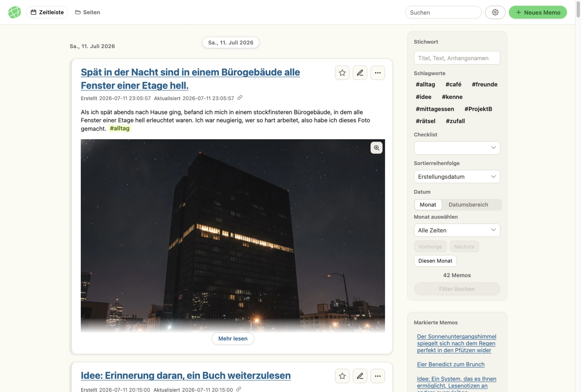Focus the Stichwort keyword input field

[457, 58]
